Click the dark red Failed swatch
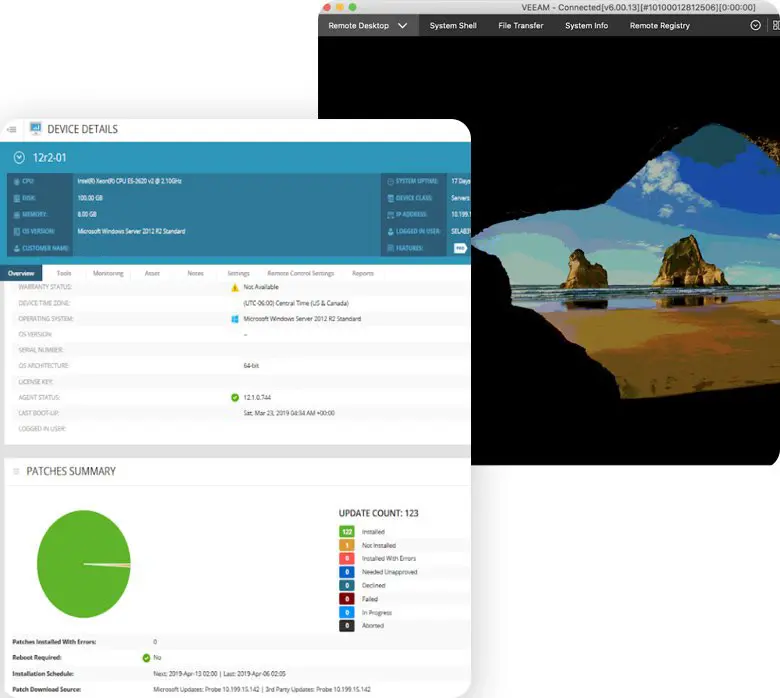 click(347, 599)
